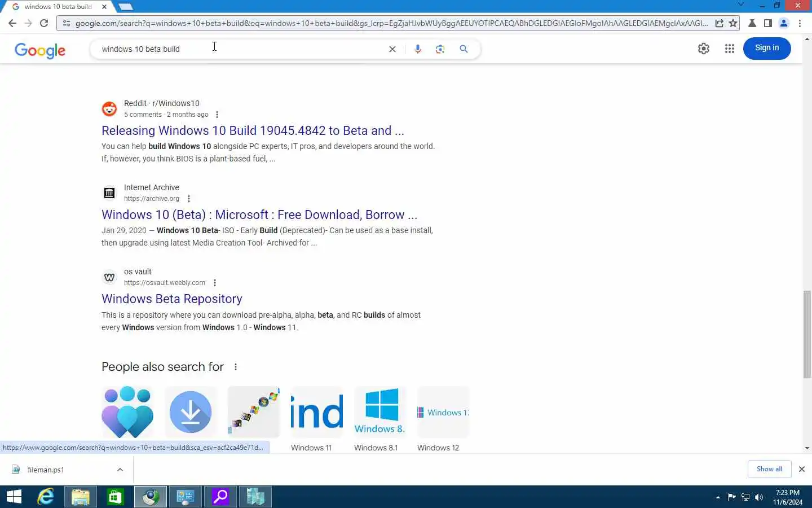
Task: Click the Sign in button
Action: [767, 48]
